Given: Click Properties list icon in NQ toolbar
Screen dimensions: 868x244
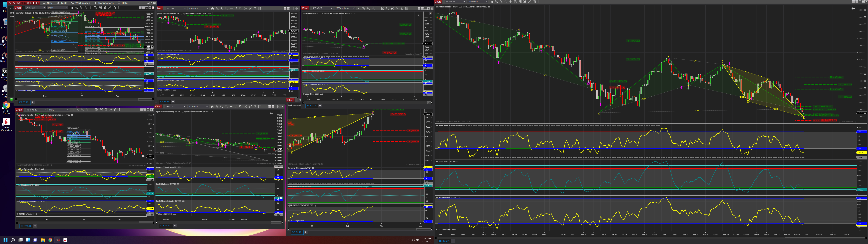Looking at the screenshot, I should tap(539, 2).
